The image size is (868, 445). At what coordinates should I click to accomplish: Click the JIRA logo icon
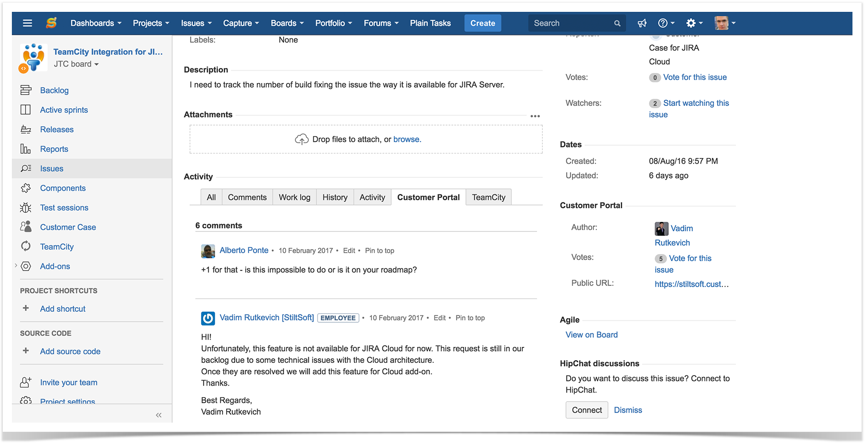pyautogui.click(x=51, y=23)
